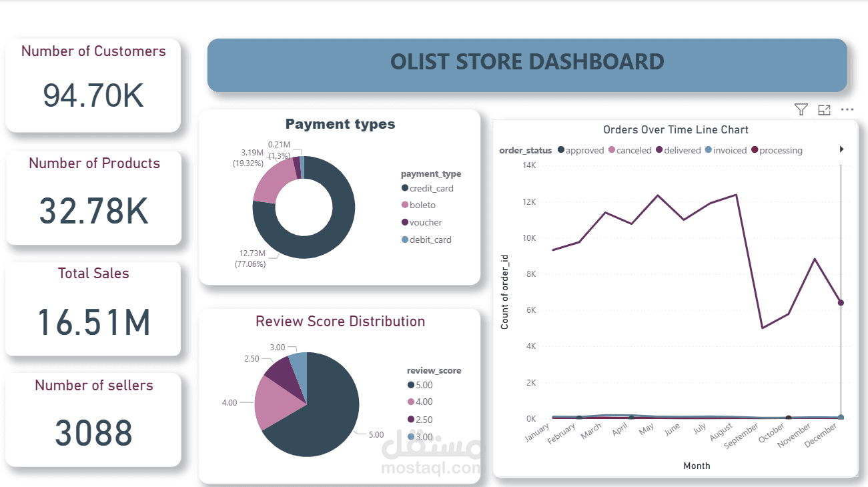Select the canceled legend entry
Viewport: 868px width, 487px height.
629,150
